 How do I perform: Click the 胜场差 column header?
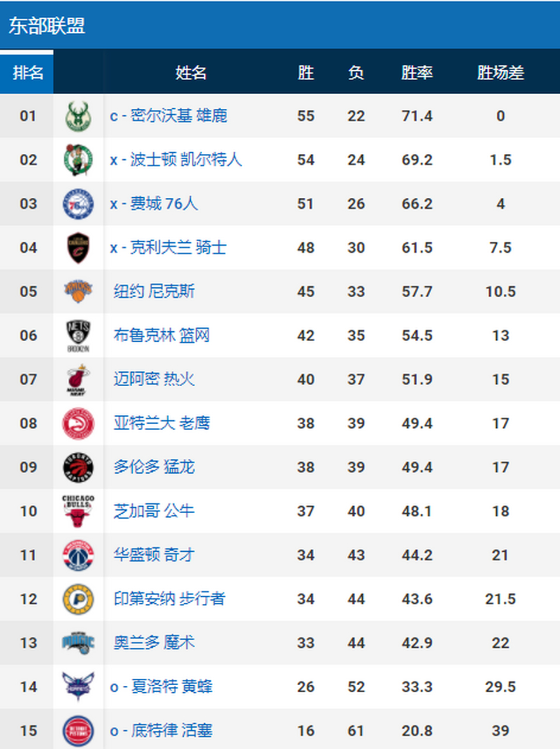click(500, 72)
